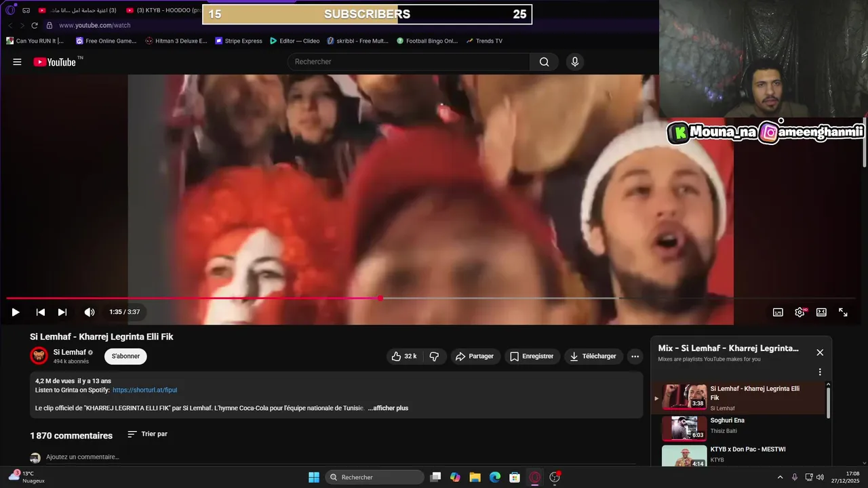Reload the page in the browser

tap(35, 25)
